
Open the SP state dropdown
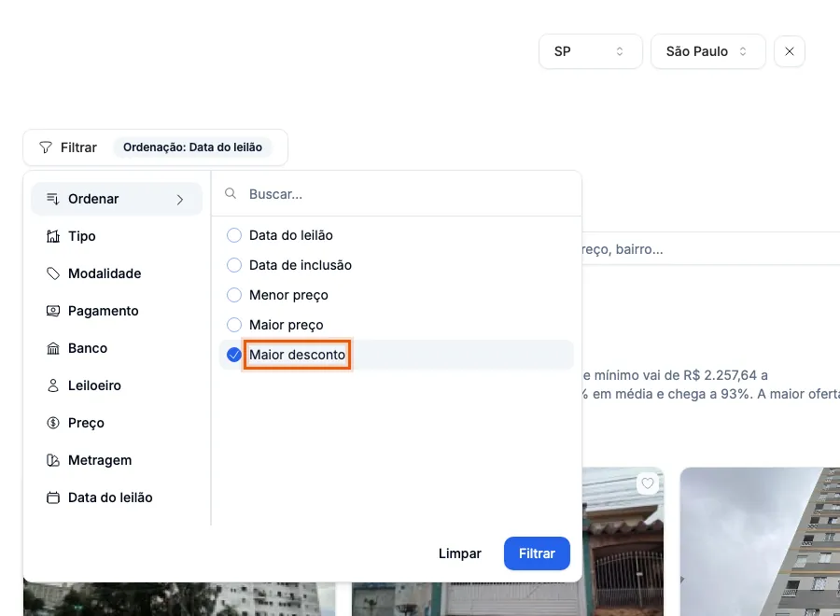591,51
